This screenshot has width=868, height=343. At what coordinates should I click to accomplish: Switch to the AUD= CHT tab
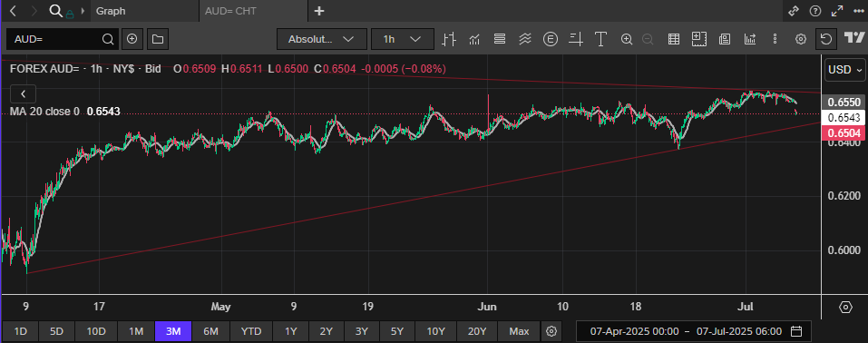tap(230, 11)
